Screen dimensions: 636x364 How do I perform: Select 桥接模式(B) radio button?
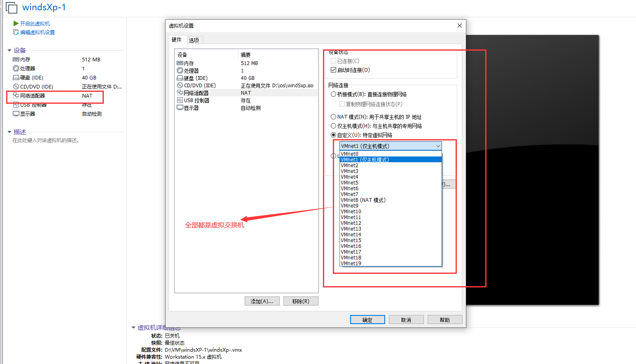click(334, 94)
